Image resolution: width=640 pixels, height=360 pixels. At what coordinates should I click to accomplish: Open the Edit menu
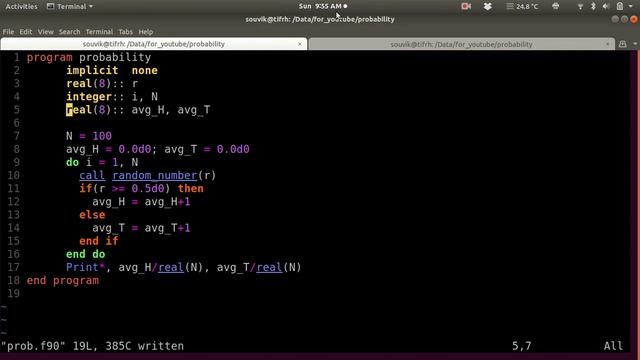tap(26, 31)
